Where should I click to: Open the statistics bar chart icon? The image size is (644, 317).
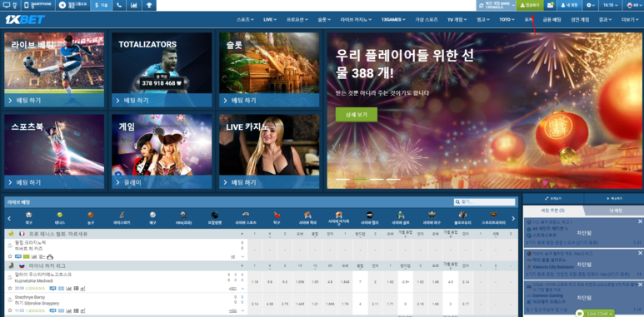[134, 5]
